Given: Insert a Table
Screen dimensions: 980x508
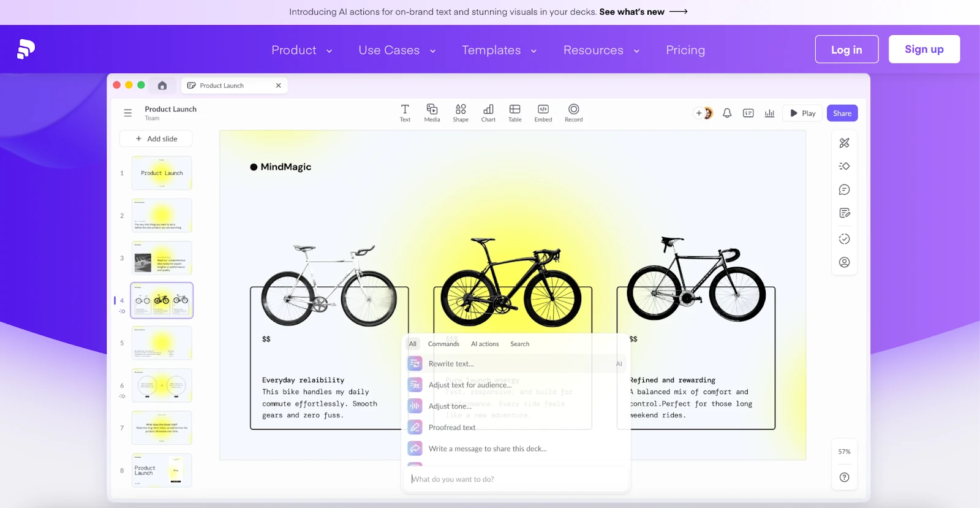Looking at the screenshot, I should [x=515, y=113].
